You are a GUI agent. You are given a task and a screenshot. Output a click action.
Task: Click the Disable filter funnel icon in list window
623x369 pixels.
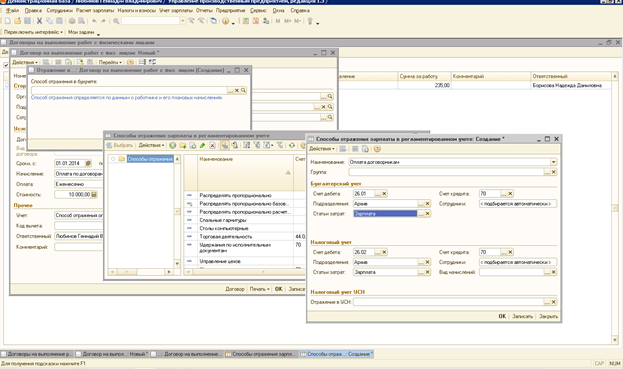(280, 145)
